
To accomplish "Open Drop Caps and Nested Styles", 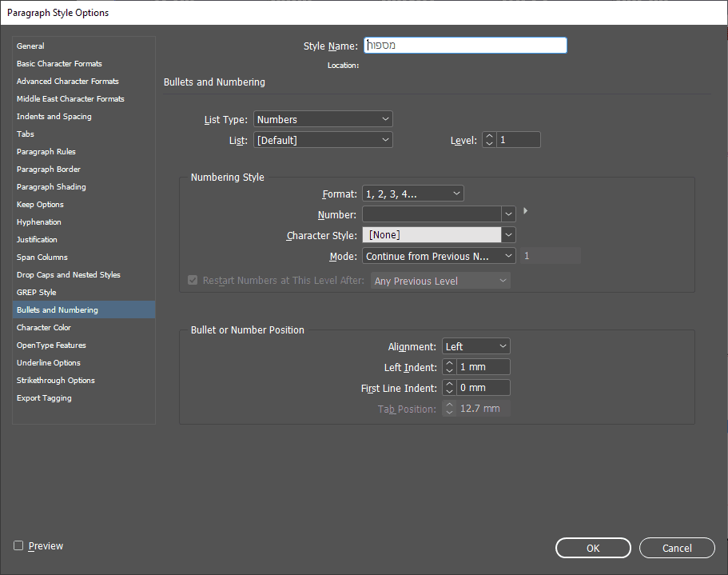I will pos(84,275).
